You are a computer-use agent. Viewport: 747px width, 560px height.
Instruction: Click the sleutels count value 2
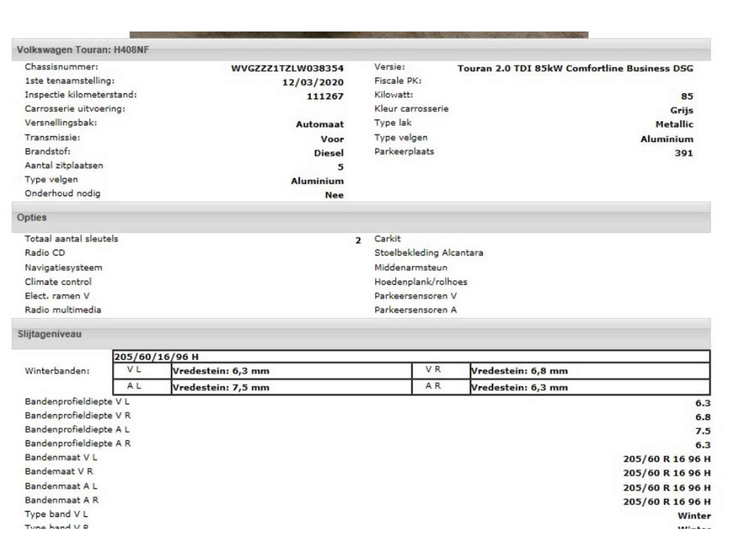(x=358, y=241)
